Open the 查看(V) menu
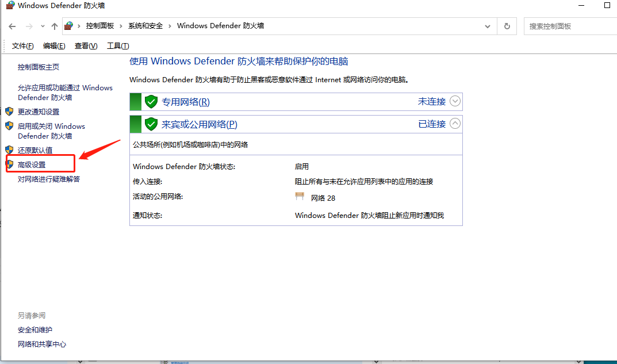This screenshot has width=617, height=364. tap(86, 46)
